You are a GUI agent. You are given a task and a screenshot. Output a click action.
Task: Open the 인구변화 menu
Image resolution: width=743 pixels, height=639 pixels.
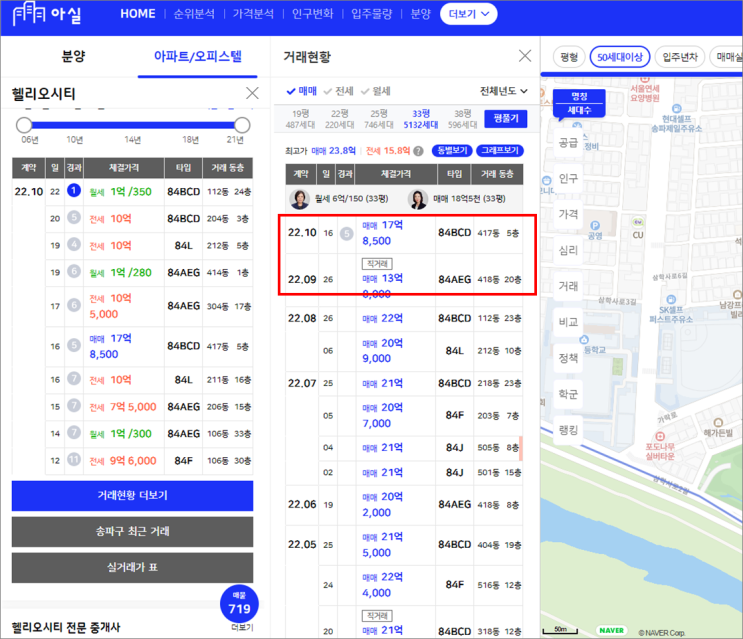pyautogui.click(x=312, y=14)
